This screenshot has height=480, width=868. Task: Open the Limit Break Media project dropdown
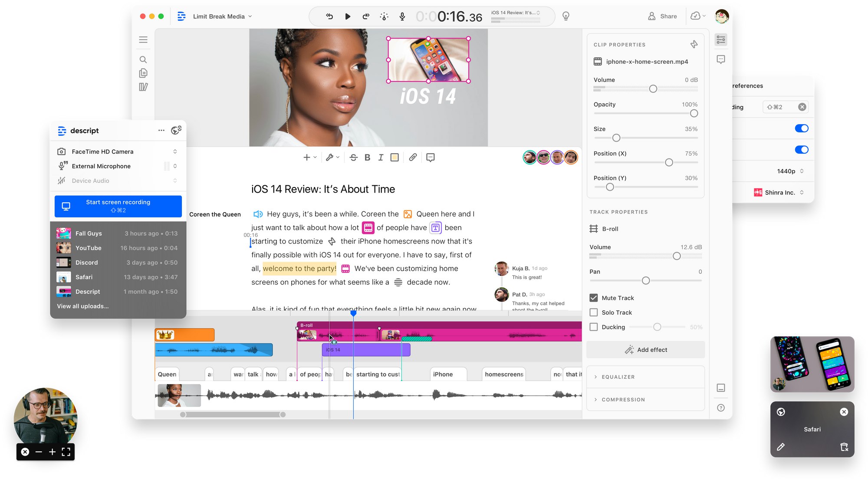222,16
